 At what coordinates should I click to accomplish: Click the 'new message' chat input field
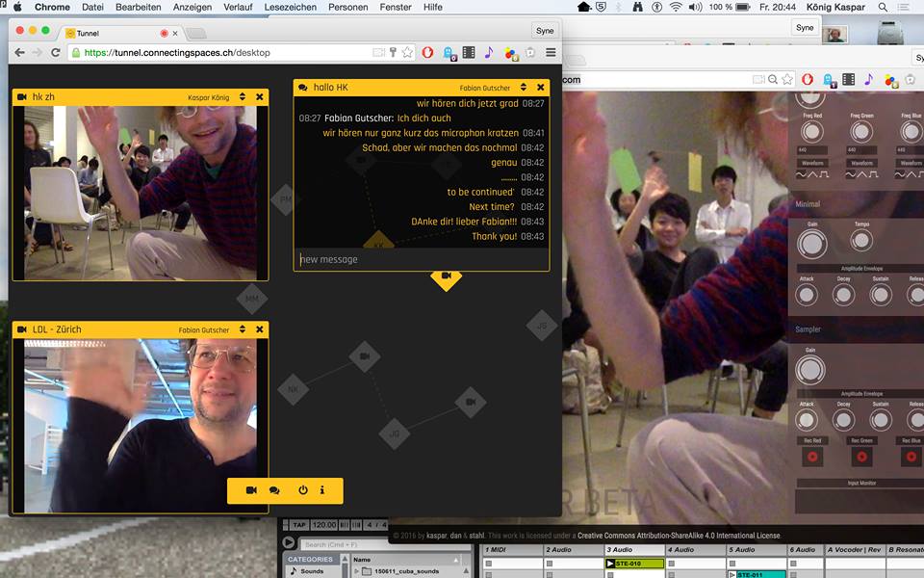[422, 259]
